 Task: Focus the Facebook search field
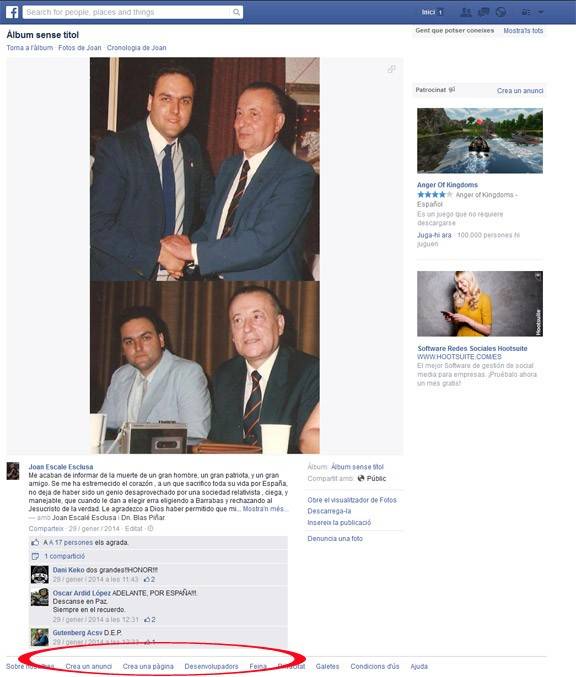[x=129, y=12]
